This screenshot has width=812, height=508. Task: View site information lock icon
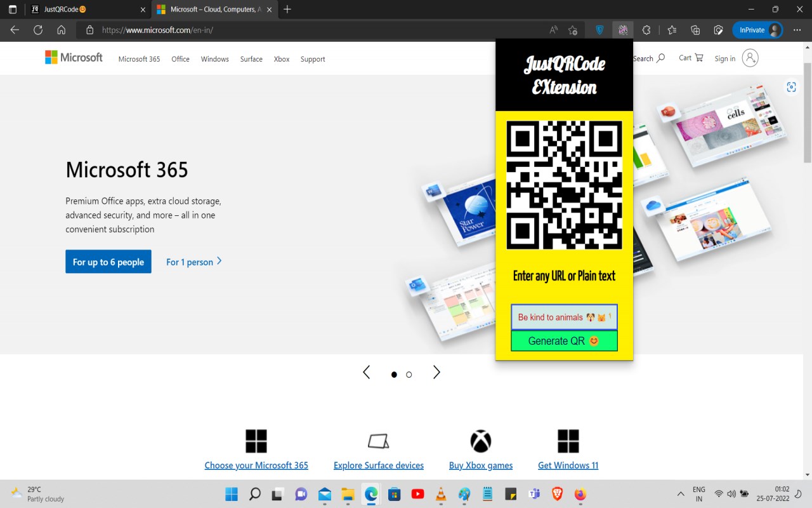coord(89,30)
